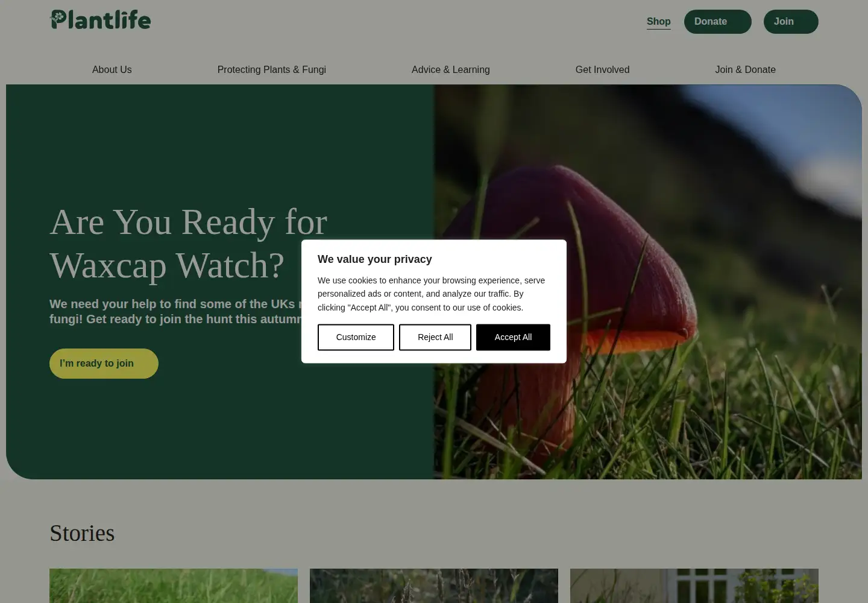Open the middle story thumbnail
The width and height of the screenshot is (868, 603).
pos(434,586)
